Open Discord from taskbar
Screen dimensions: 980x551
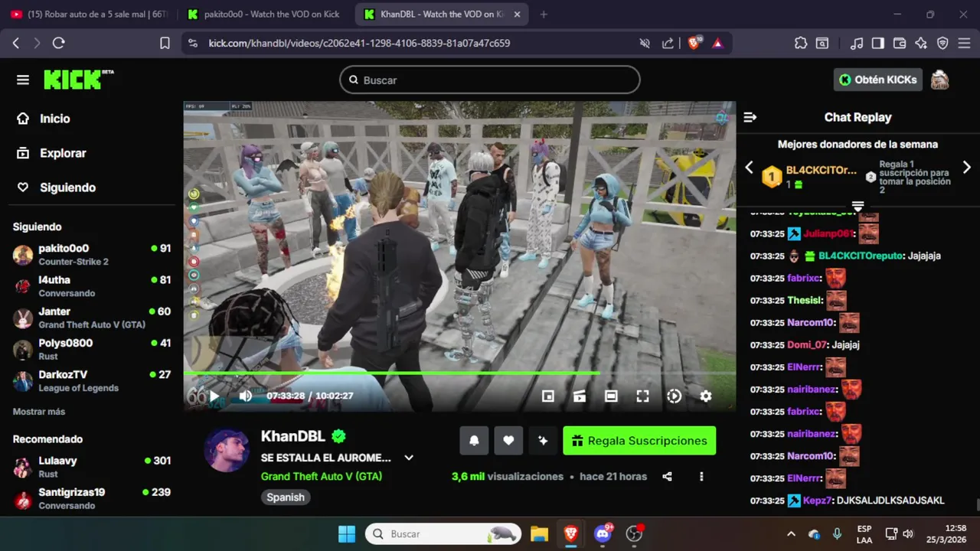pyautogui.click(x=603, y=533)
